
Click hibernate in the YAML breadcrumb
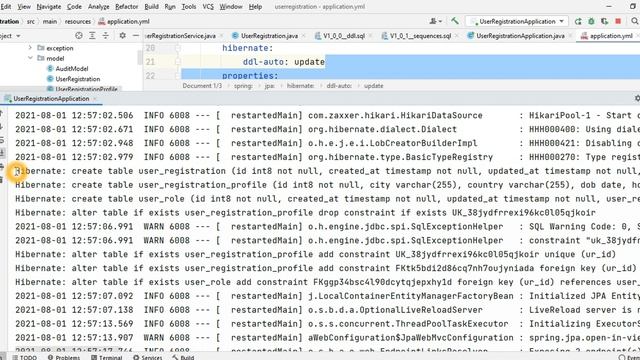point(300,86)
